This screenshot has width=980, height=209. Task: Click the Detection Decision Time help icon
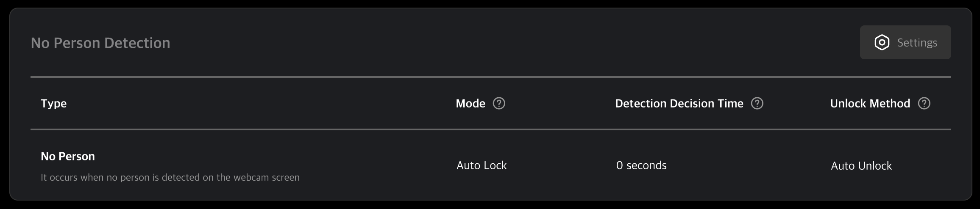pyautogui.click(x=757, y=104)
